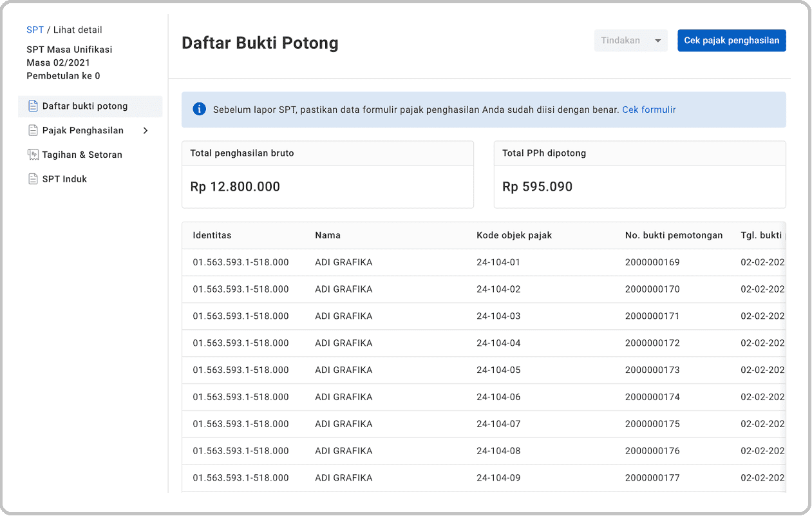Select the row with tax code 24-104-05
Image resolution: width=812 pixels, height=516 pixels.
(x=484, y=371)
